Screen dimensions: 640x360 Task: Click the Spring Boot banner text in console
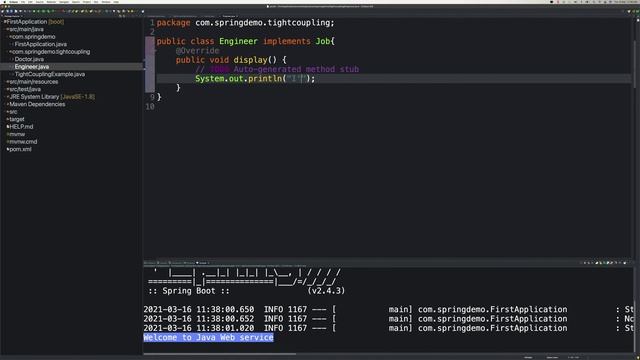[x=189, y=291]
